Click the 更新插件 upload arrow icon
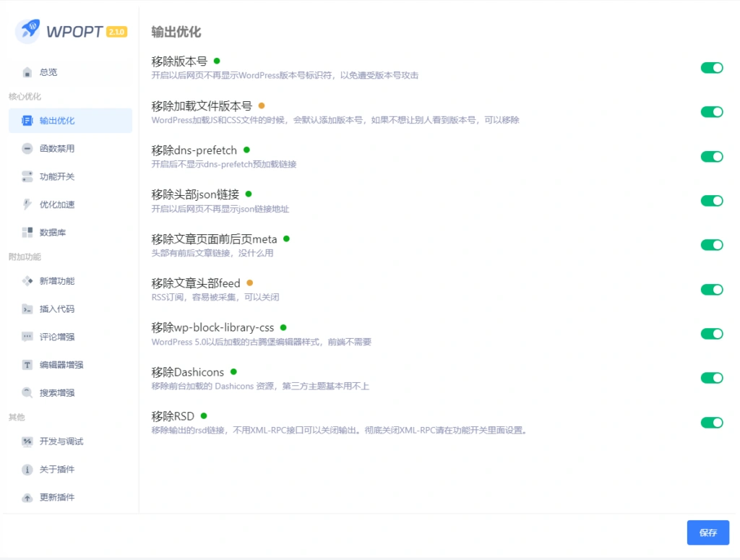The height and width of the screenshot is (560, 740). pyautogui.click(x=27, y=497)
